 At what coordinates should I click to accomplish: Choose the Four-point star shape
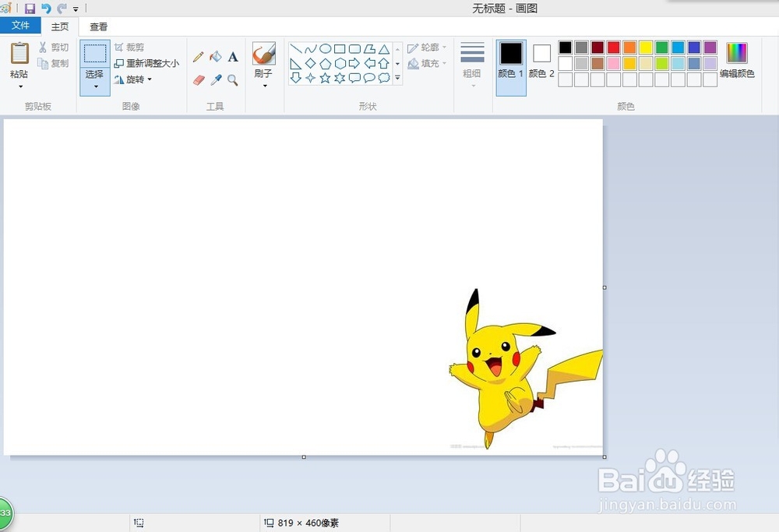point(311,78)
